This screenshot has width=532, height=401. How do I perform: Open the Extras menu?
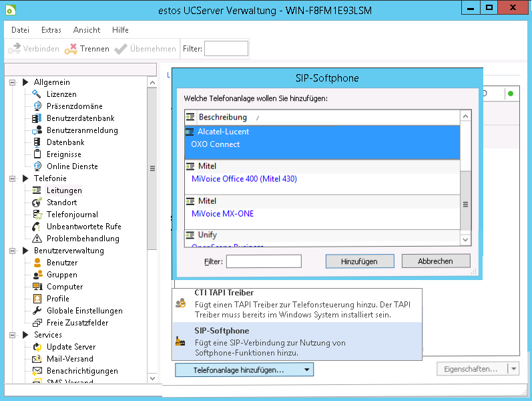(51, 30)
